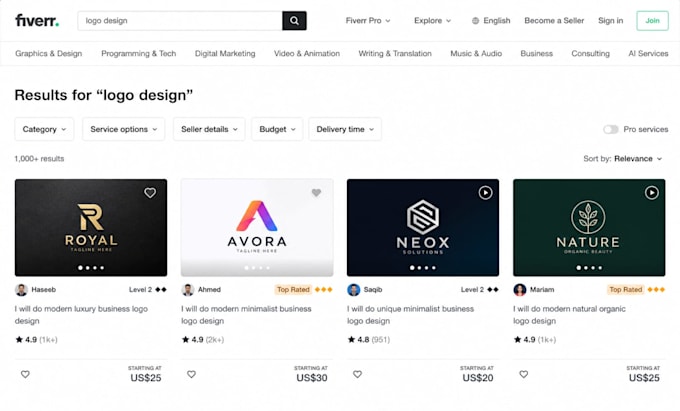The image size is (680, 411).
Task: Play the NEOX gig video
Action: (x=485, y=192)
